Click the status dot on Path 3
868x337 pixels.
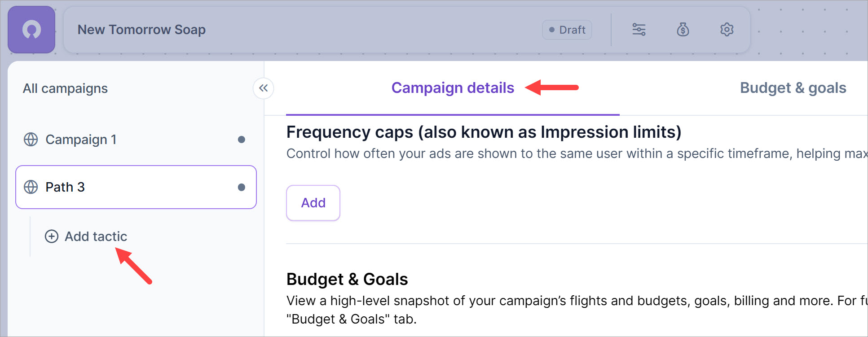241,187
